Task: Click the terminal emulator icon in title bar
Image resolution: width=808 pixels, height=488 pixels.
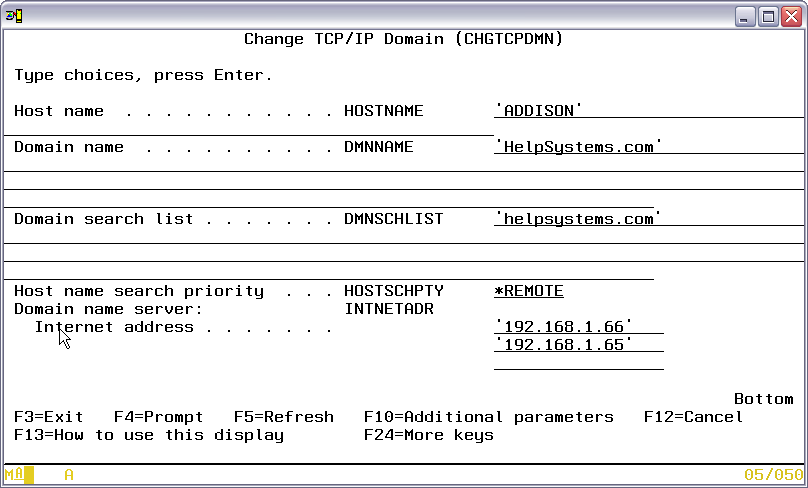Action: point(13,15)
